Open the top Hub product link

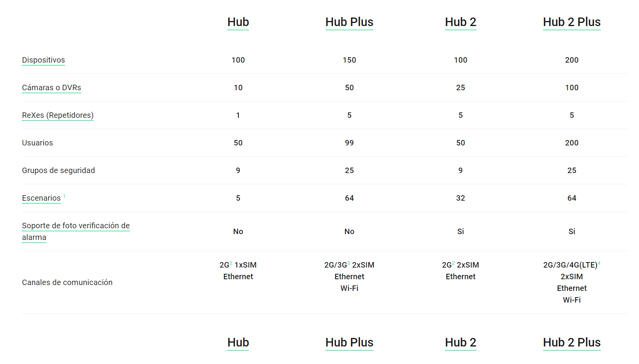(238, 22)
